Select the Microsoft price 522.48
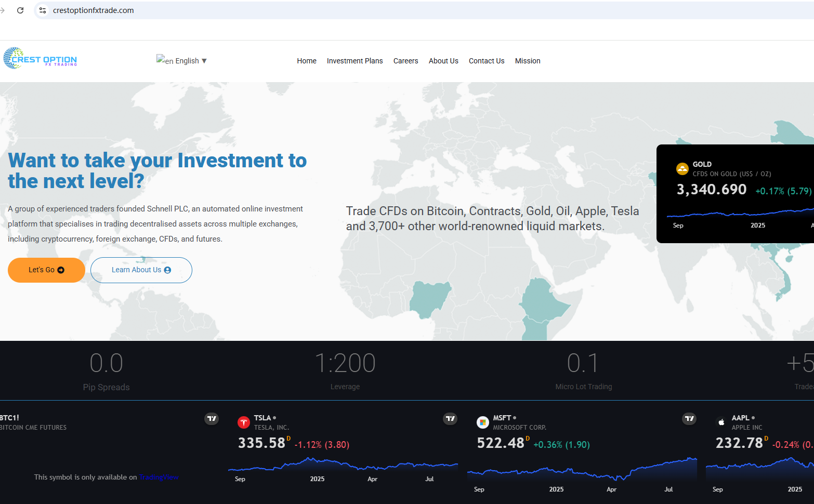The width and height of the screenshot is (814, 504). pyautogui.click(x=501, y=443)
